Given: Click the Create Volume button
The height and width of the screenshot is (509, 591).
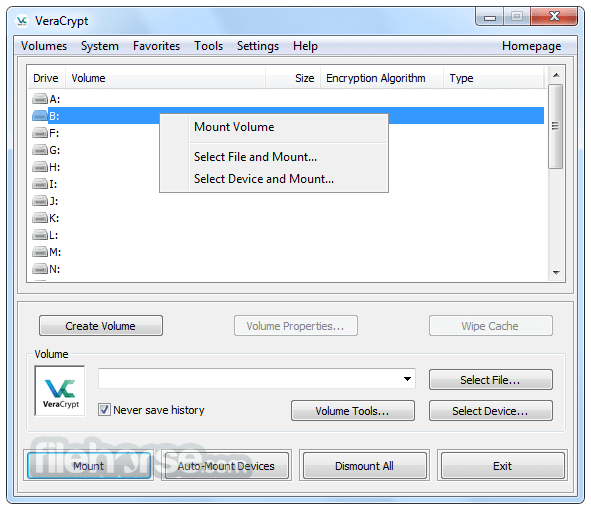Looking at the screenshot, I should 101,326.
